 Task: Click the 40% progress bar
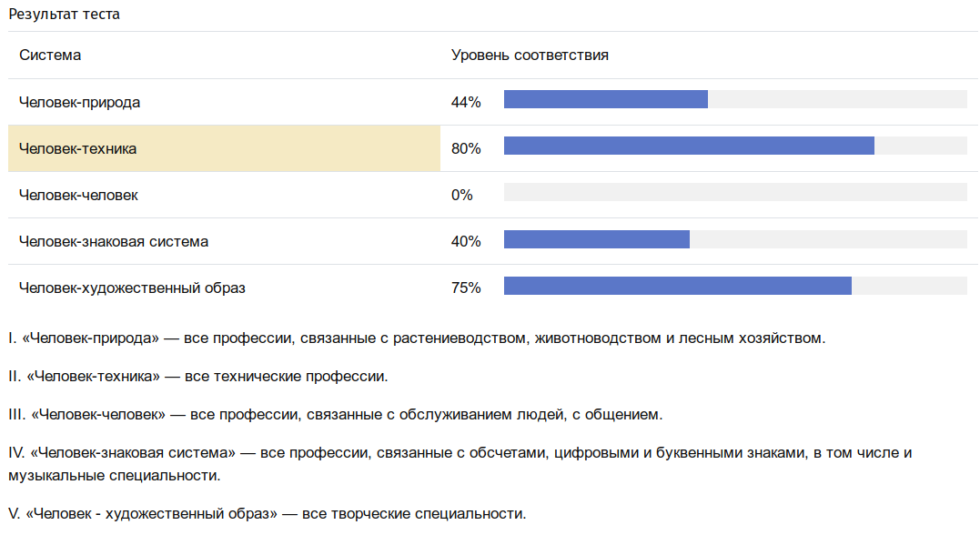point(735,238)
